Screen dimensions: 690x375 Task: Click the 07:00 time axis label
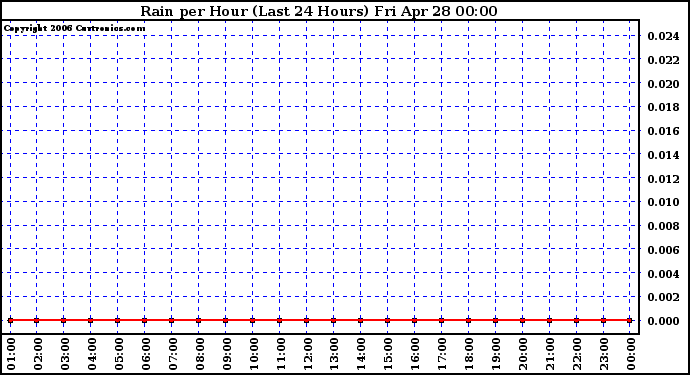tap(173, 354)
